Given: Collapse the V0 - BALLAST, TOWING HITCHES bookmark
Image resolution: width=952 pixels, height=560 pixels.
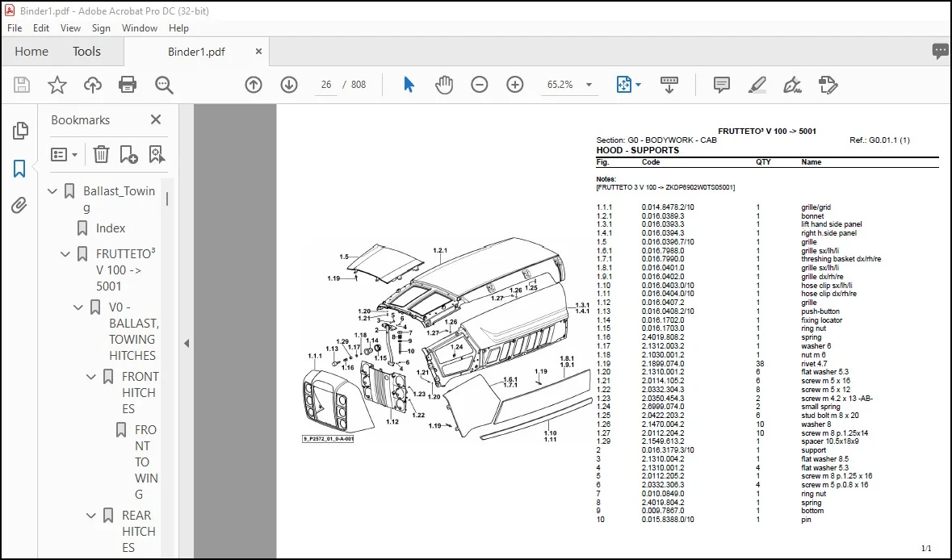Looking at the screenshot, I should 78,307.
